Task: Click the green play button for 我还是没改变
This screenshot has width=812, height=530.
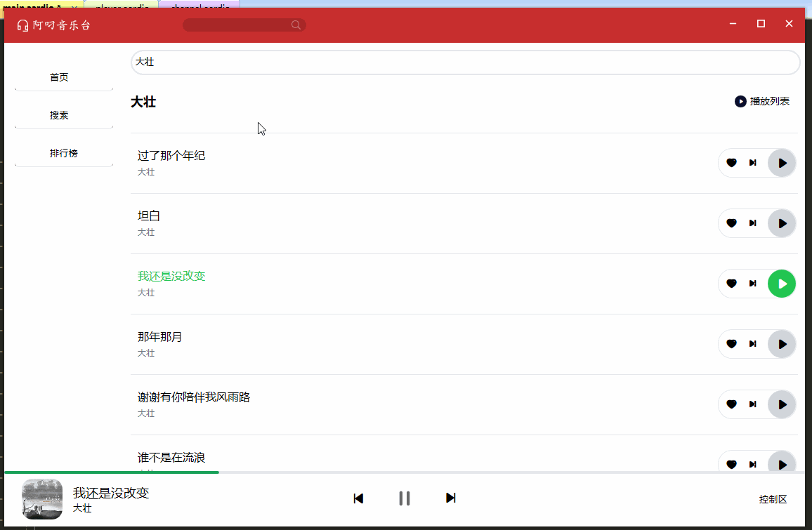Action: (x=782, y=284)
